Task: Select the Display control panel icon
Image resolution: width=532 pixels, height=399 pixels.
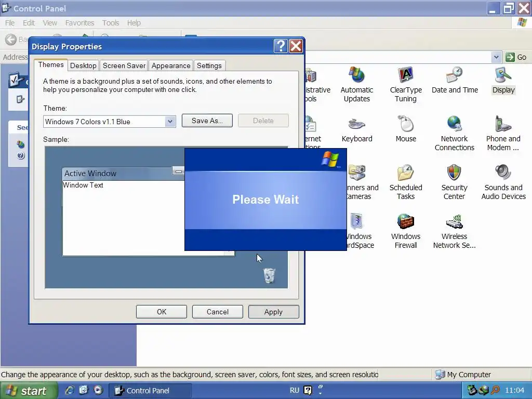Action: tap(503, 81)
